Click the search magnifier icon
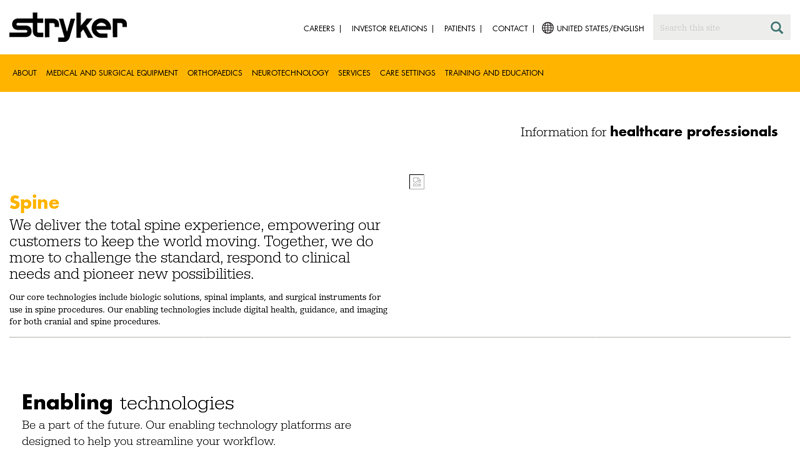 [777, 28]
